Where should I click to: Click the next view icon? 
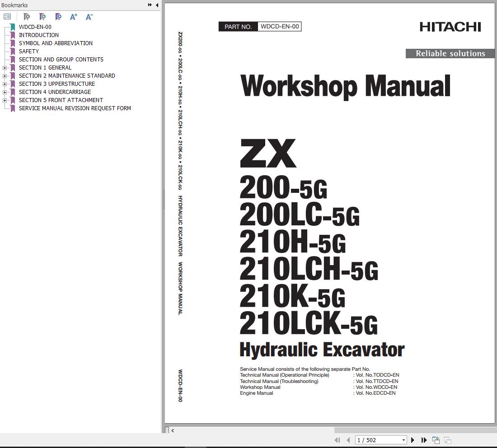tap(448, 440)
